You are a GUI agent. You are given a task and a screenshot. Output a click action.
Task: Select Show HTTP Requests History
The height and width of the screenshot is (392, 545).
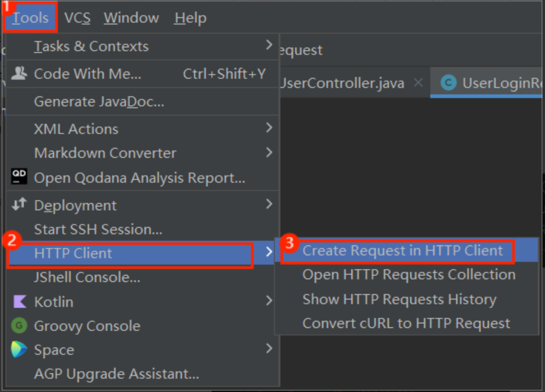click(x=399, y=299)
